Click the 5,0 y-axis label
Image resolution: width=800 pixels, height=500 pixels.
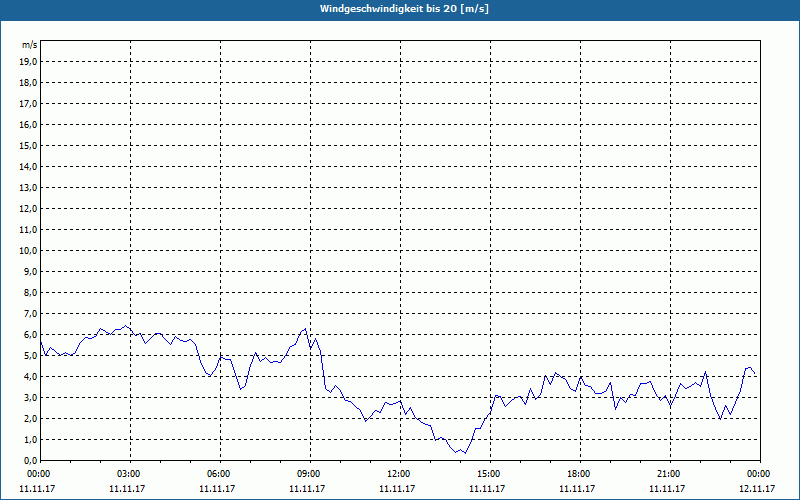[x=30, y=355]
